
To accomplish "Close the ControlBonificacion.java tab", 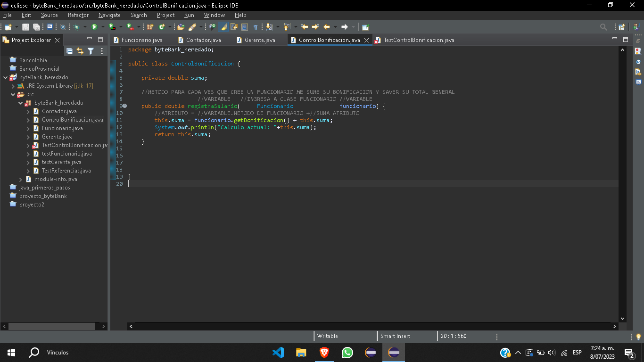I will pyautogui.click(x=366, y=40).
